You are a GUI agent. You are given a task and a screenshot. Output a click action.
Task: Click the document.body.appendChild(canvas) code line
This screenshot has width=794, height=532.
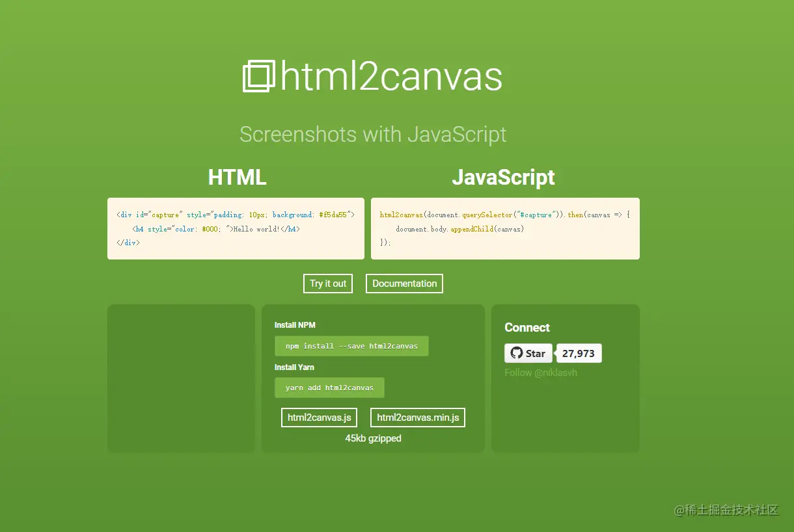460,229
